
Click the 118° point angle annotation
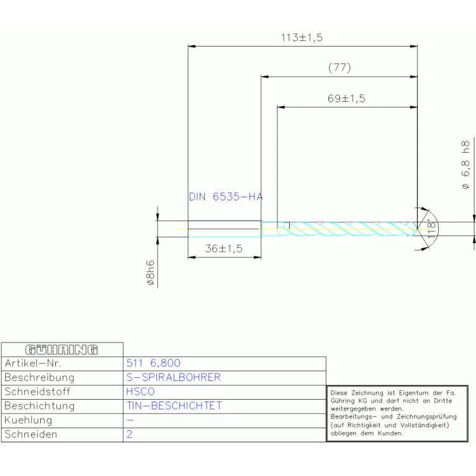[x=432, y=229]
